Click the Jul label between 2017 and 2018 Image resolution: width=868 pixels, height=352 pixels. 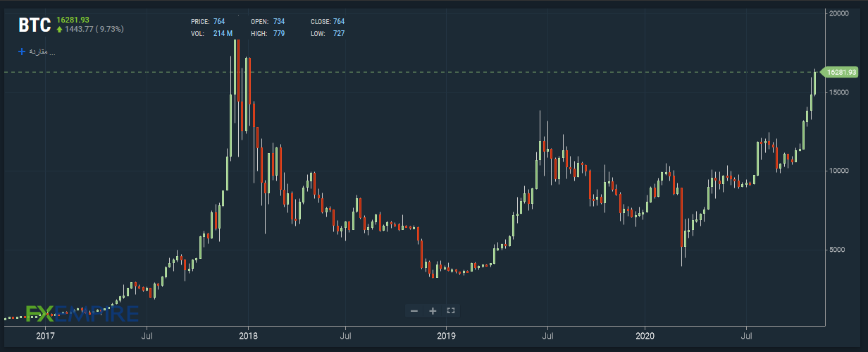pos(148,337)
